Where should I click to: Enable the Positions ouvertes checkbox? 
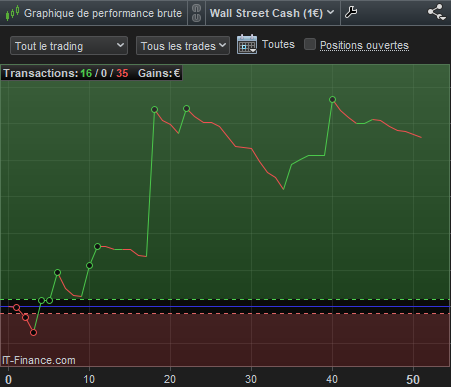tap(310, 44)
